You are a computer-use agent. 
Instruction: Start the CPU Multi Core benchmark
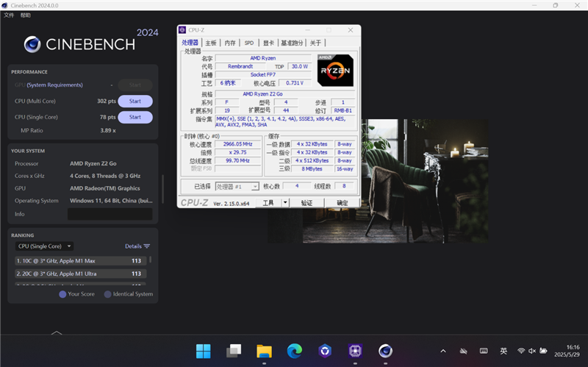point(135,101)
